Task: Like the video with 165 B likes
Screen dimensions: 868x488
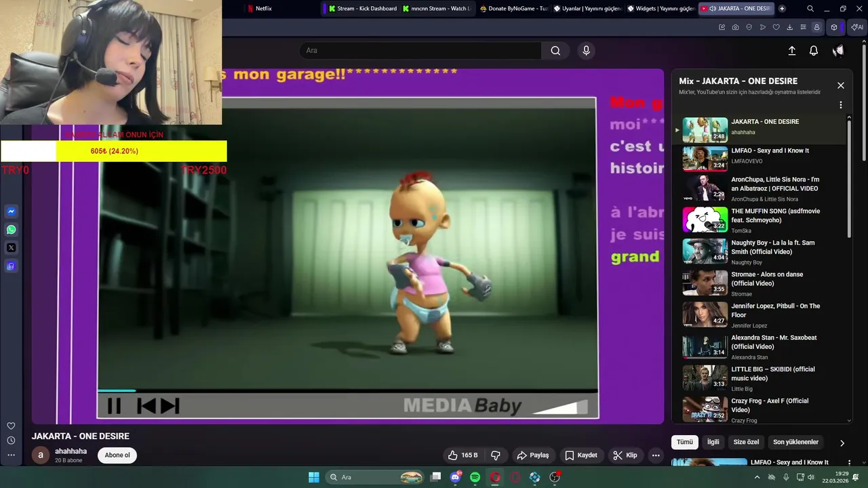Action: [462, 455]
